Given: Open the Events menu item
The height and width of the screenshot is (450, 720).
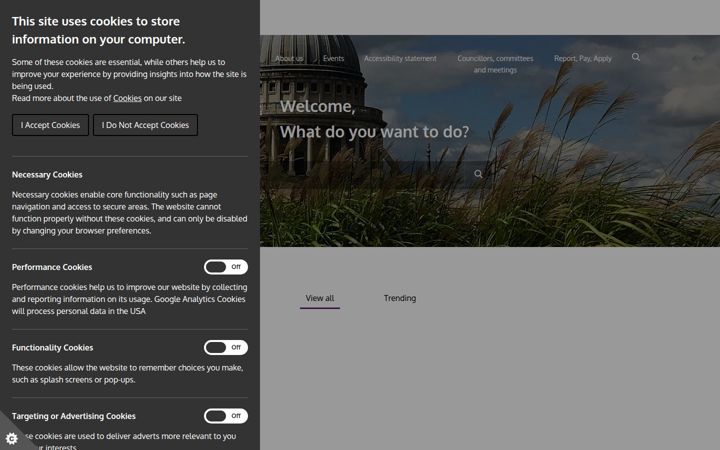Looking at the screenshot, I should [333, 58].
